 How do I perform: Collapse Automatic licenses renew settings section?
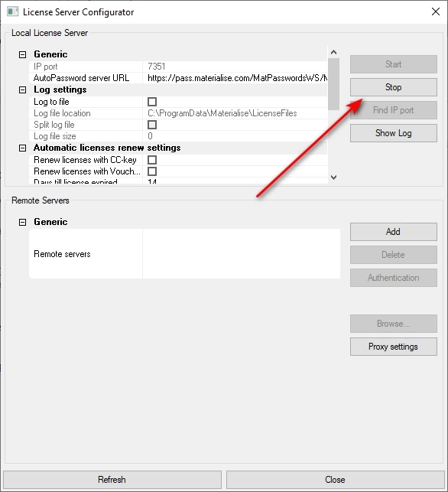23,148
